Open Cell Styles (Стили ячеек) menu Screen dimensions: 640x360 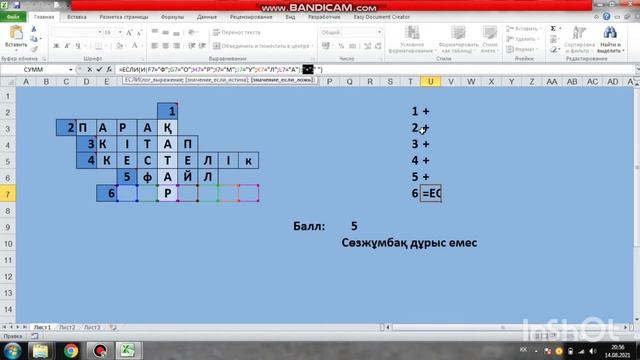(x=489, y=39)
